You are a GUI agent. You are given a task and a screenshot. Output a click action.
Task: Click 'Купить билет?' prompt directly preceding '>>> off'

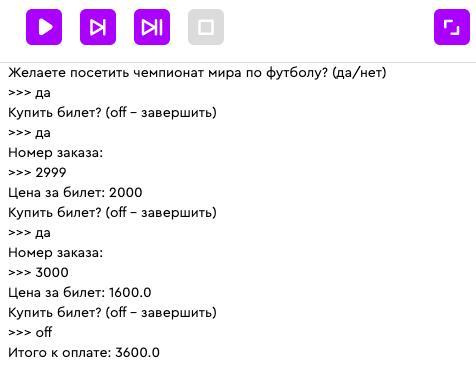tap(112, 312)
